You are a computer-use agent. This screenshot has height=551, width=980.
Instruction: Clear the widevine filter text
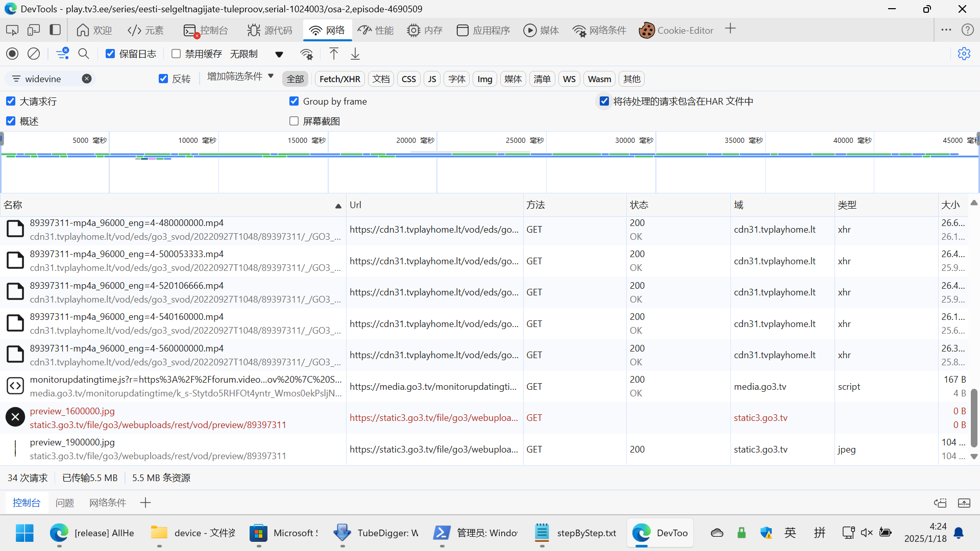click(x=87, y=79)
